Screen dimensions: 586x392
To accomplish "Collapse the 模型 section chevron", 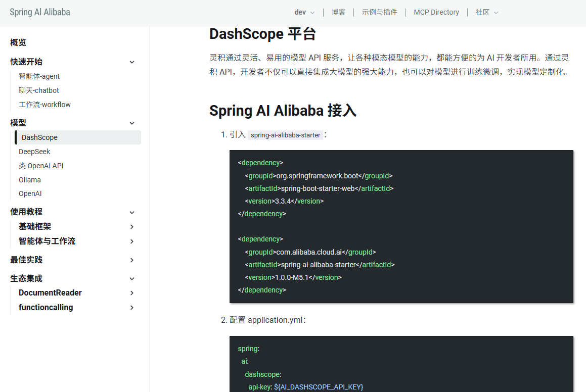I will point(132,123).
